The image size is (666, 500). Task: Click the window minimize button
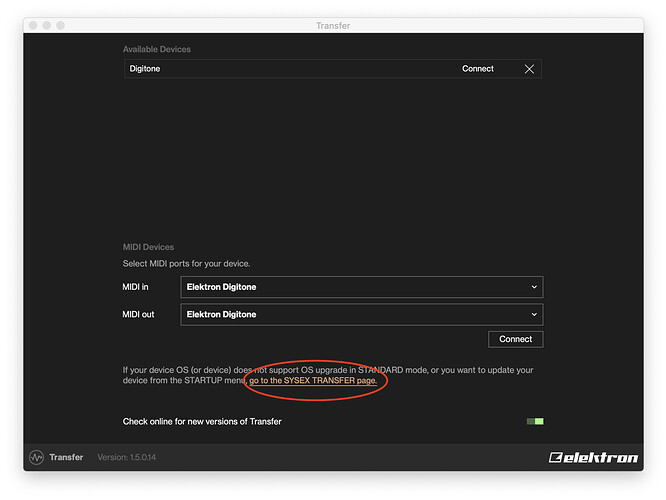49,25
